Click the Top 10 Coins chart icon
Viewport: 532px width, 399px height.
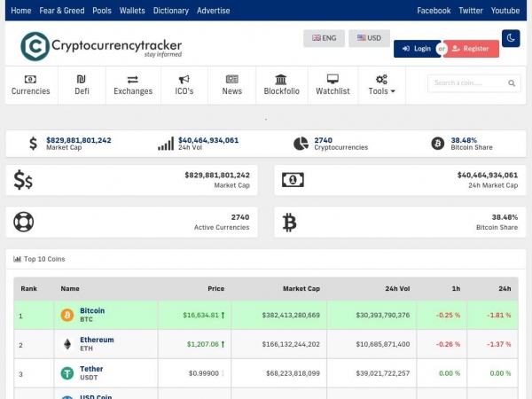click(17, 259)
